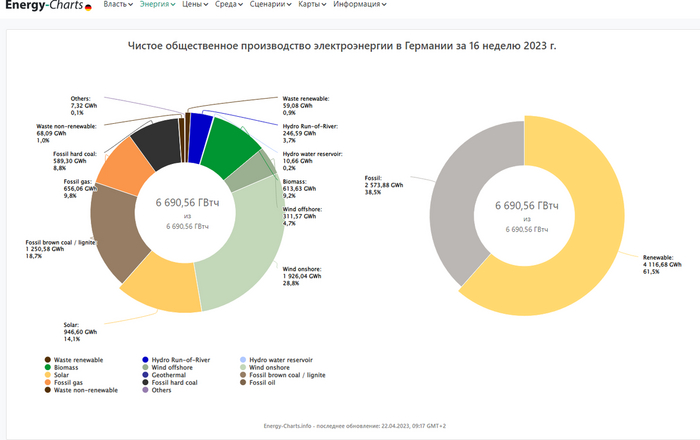Toggle Hydro Run-of-River legend marker
This screenshot has height=440, width=700.
coord(146,359)
